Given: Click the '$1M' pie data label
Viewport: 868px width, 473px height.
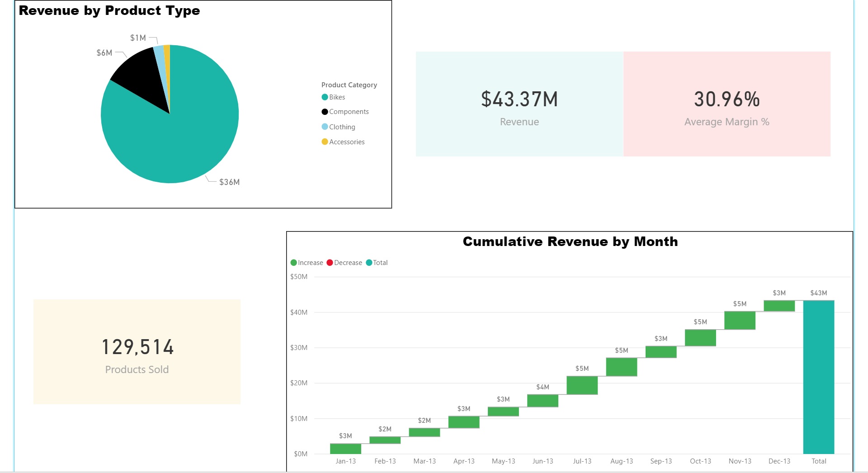Looking at the screenshot, I should point(138,38).
